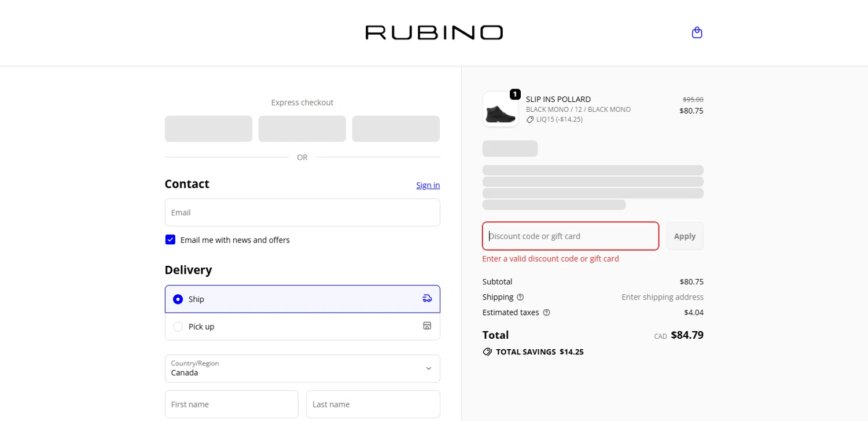
Task: Click the Subtotal amount $80.75
Action: coord(691,282)
